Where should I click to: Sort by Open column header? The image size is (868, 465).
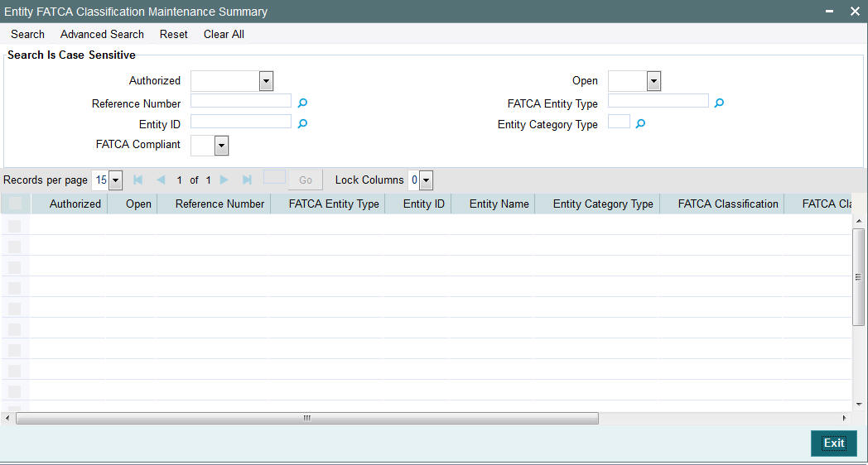click(138, 204)
